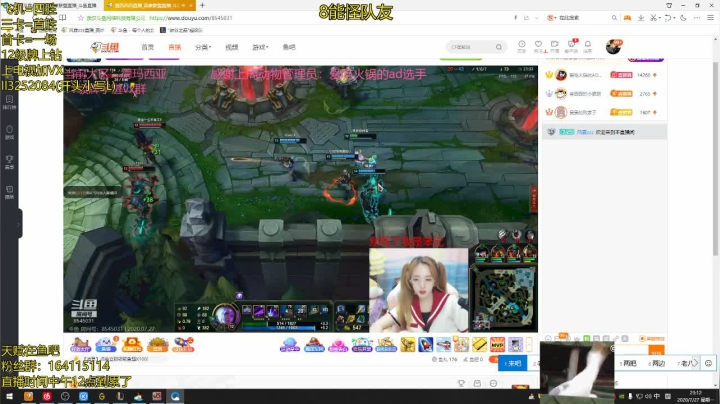Click the 鱼翅 0 balance label

click(473, 359)
